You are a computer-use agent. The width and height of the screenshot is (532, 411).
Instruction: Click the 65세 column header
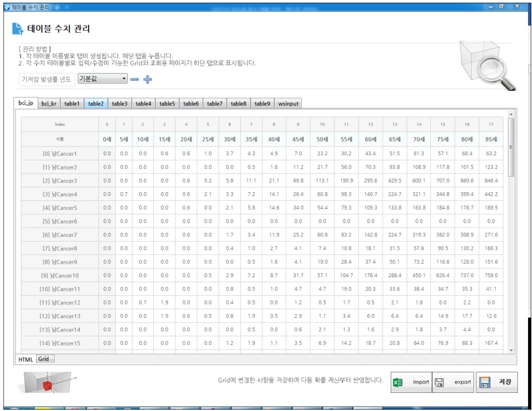point(395,139)
